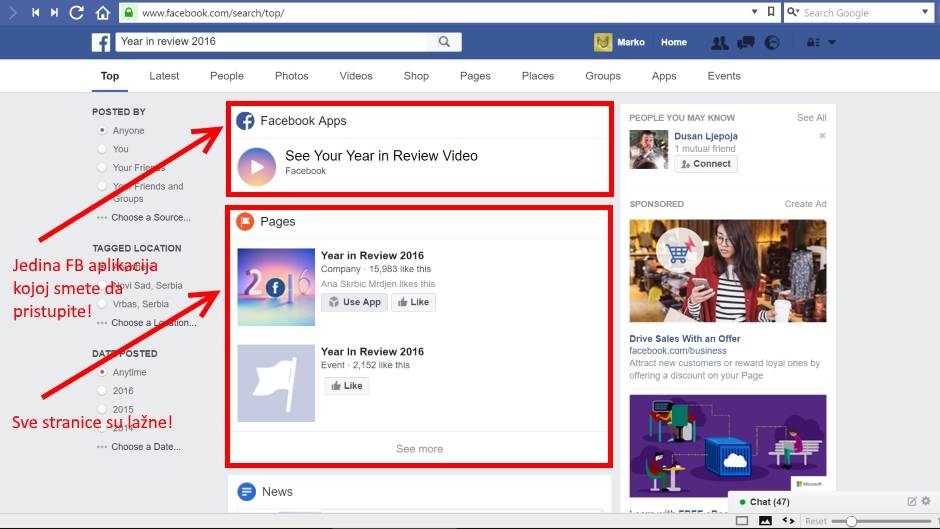
Task: Open address bar history dropdown
Action: (x=754, y=11)
